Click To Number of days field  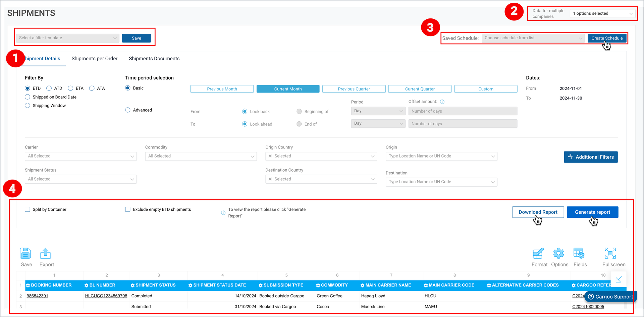click(x=463, y=124)
